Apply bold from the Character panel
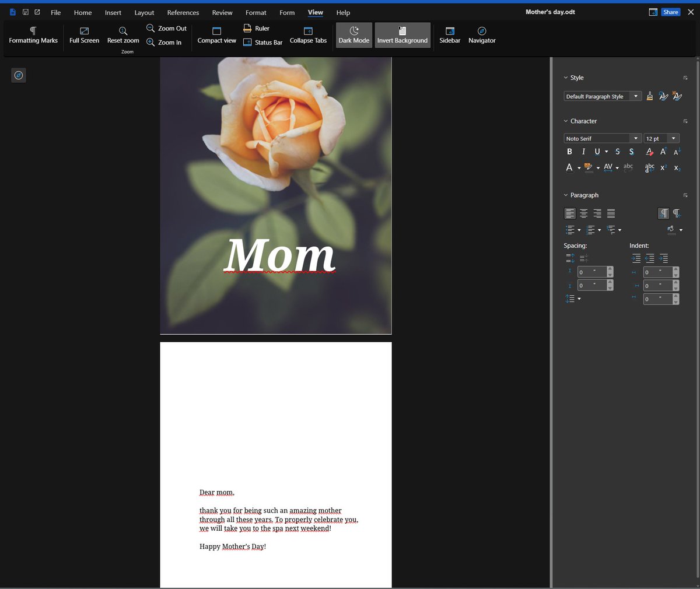This screenshot has height=589, width=700. click(x=569, y=152)
